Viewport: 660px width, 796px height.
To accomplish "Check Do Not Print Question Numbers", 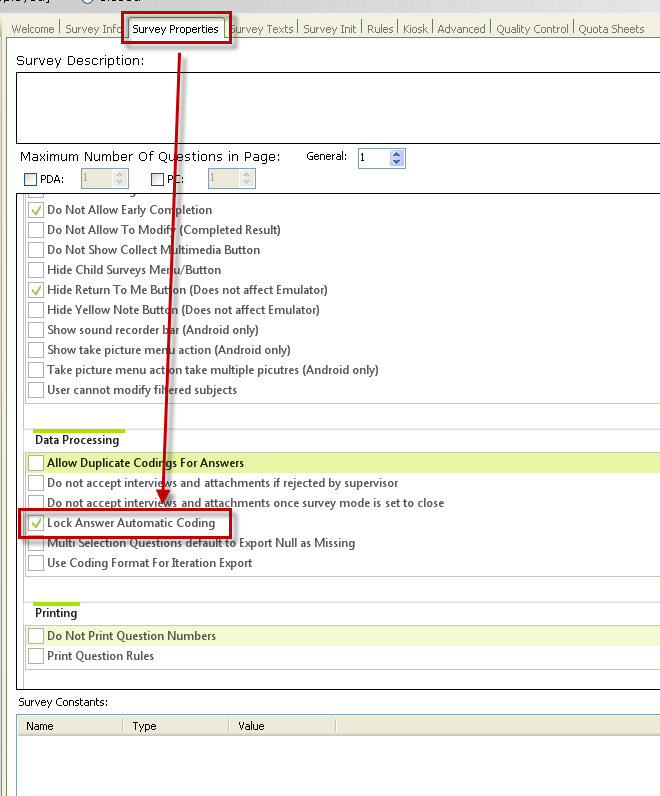I will coord(36,636).
